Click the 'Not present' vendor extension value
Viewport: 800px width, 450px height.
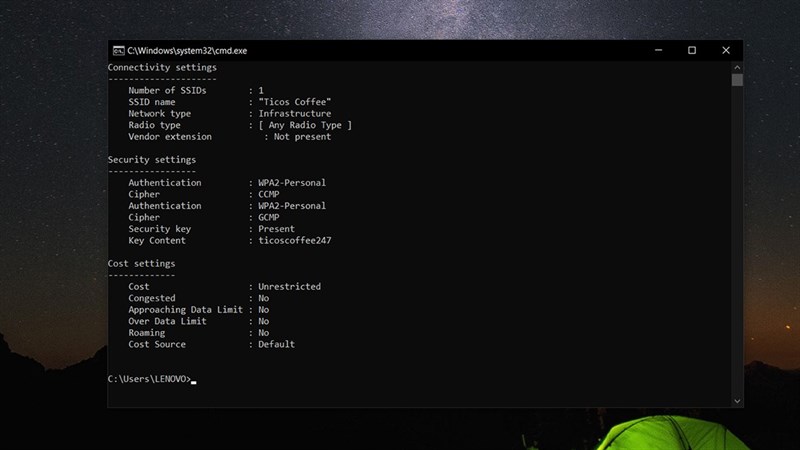302,137
